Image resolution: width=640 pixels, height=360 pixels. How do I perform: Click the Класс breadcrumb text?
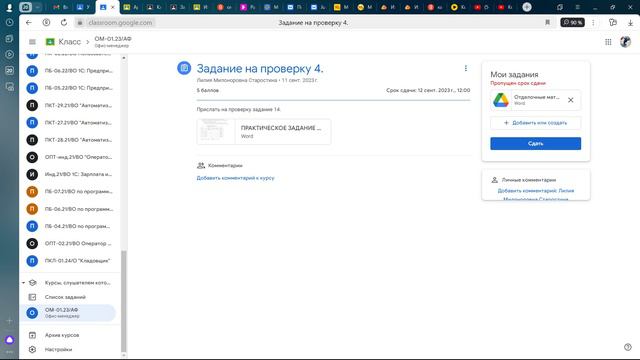click(x=69, y=42)
